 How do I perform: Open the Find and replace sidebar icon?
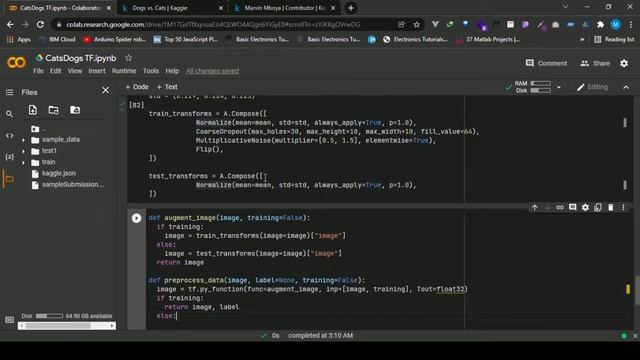click(9, 114)
